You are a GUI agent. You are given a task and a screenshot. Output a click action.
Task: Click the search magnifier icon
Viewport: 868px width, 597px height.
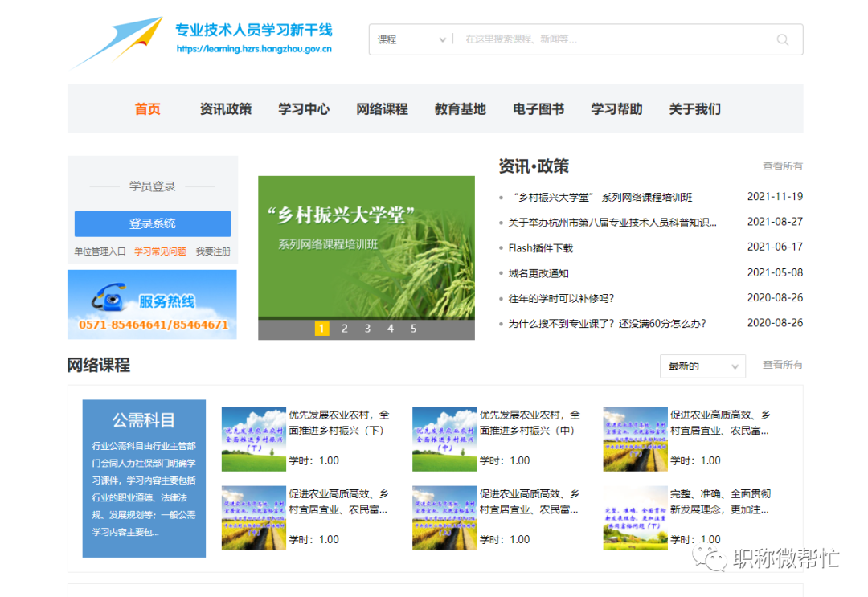[x=782, y=40]
